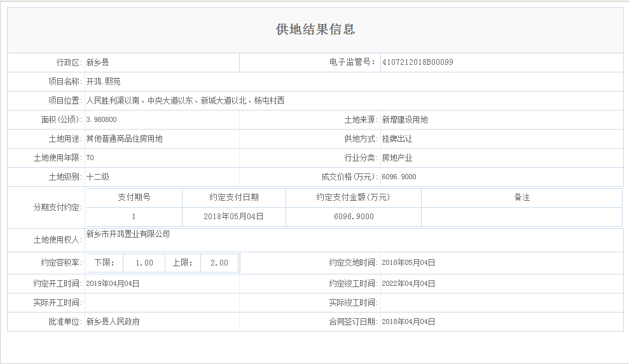Click the 行政区 value 新乡县
The width and height of the screenshot is (629, 364).
click(97, 62)
